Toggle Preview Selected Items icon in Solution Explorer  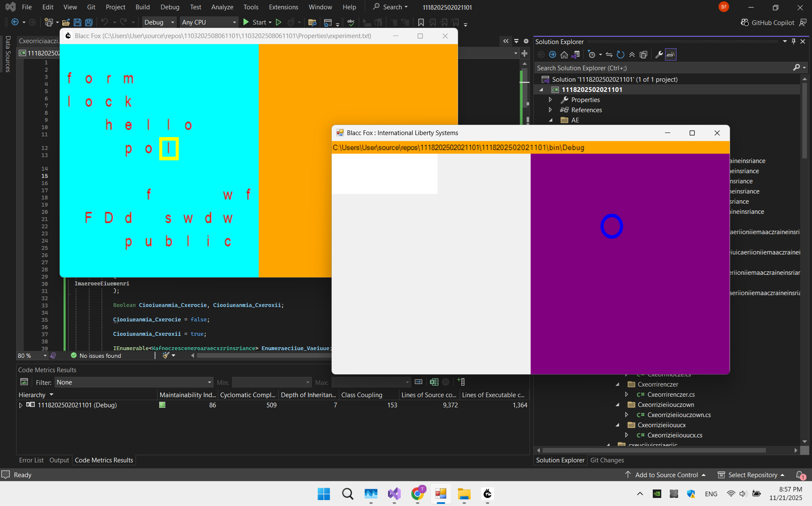point(671,54)
